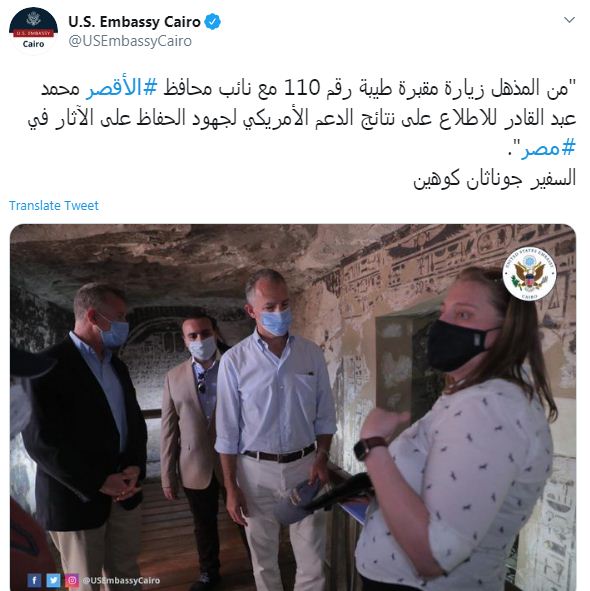Open the U.S. Embassy Cairo profile avatar

tap(33, 31)
